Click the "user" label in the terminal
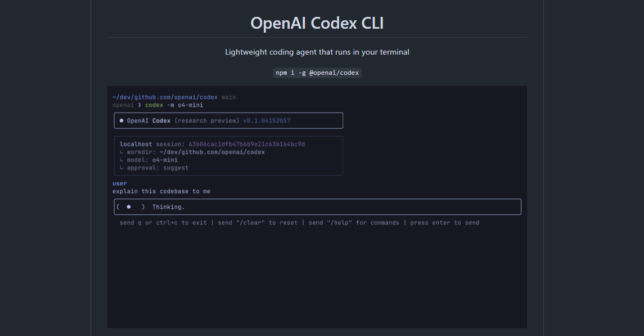The width and height of the screenshot is (644, 336). [120, 183]
